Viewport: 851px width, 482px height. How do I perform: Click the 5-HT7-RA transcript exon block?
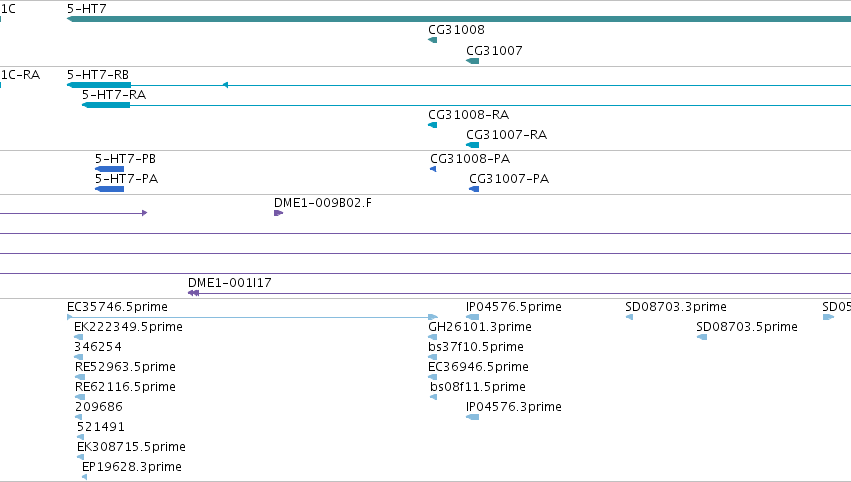[106, 105]
